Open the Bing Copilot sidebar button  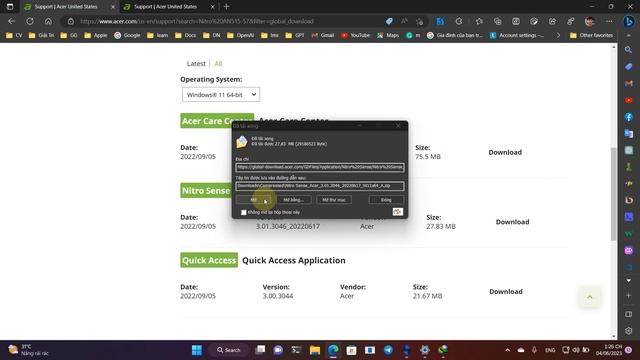tap(629, 21)
